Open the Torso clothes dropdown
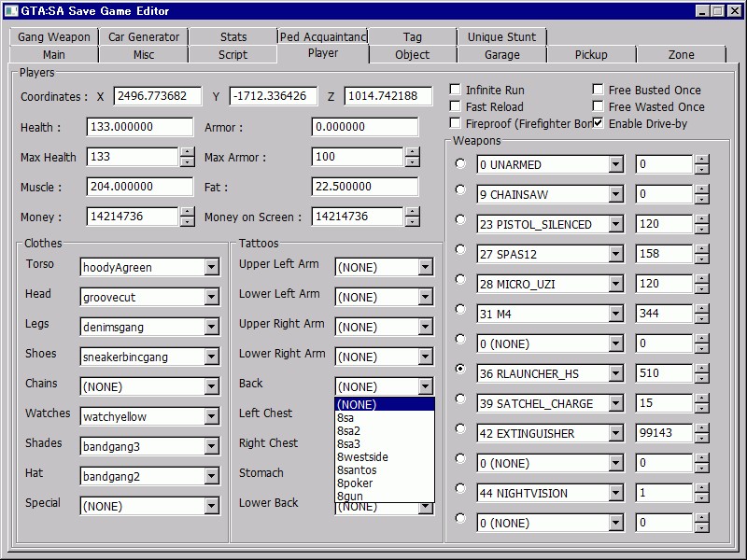The width and height of the screenshot is (747, 560). tap(212, 267)
